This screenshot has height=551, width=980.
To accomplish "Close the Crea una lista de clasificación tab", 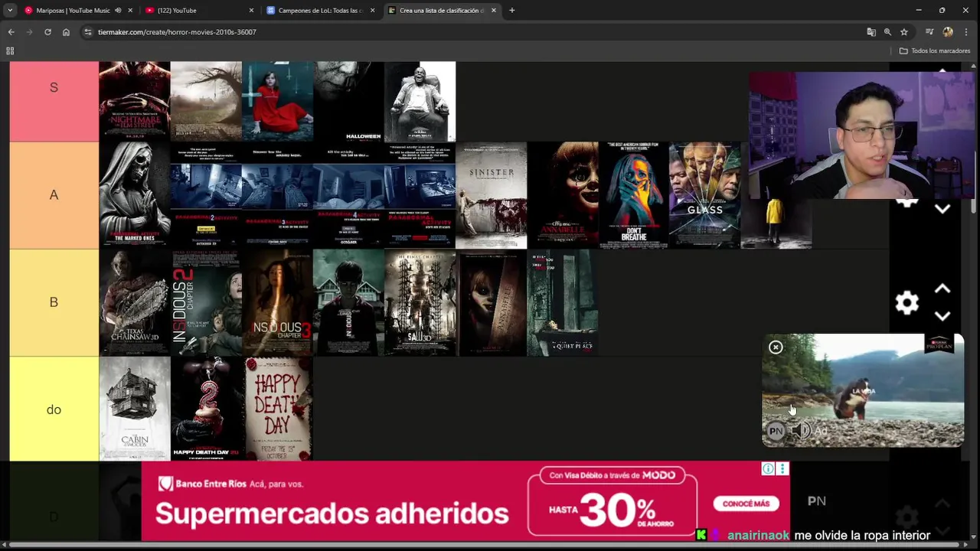I will coord(494,11).
